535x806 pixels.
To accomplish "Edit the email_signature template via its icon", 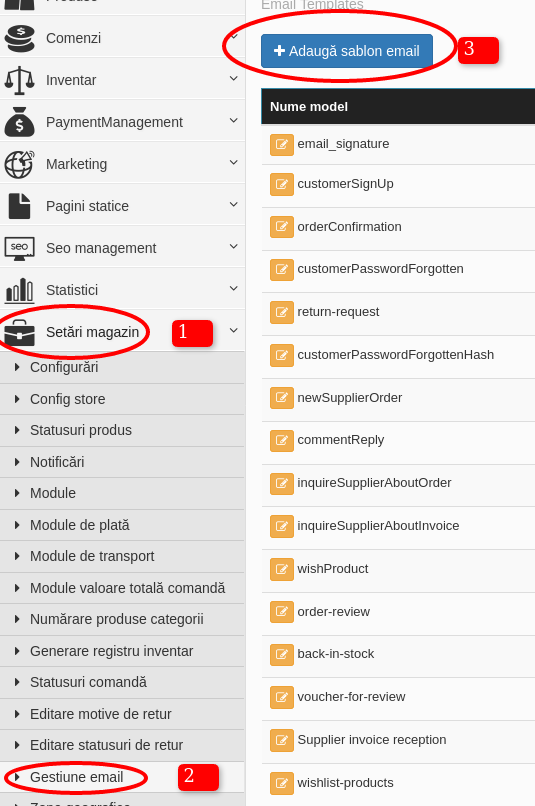I will tap(282, 144).
